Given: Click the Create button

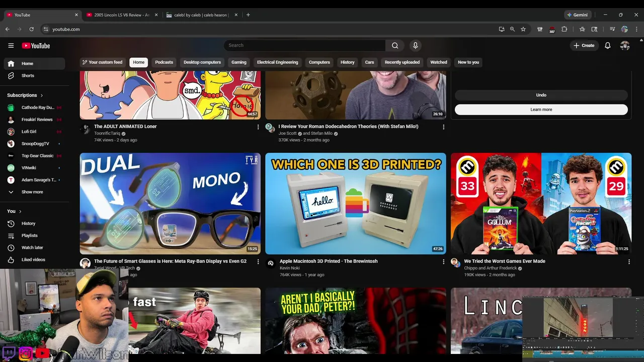Looking at the screenshot, I should [x=584, y=46].
